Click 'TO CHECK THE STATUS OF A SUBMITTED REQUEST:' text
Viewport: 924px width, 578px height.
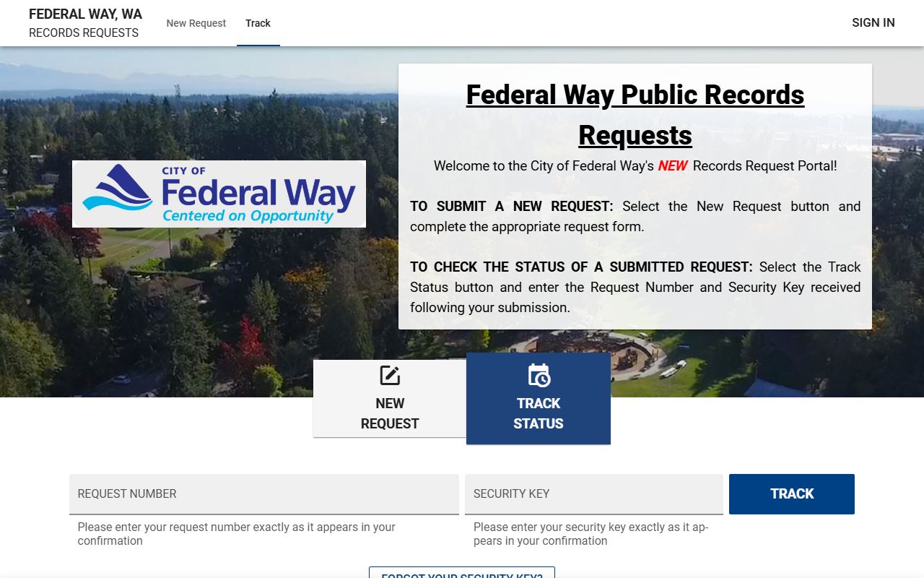tap(581, 267)
